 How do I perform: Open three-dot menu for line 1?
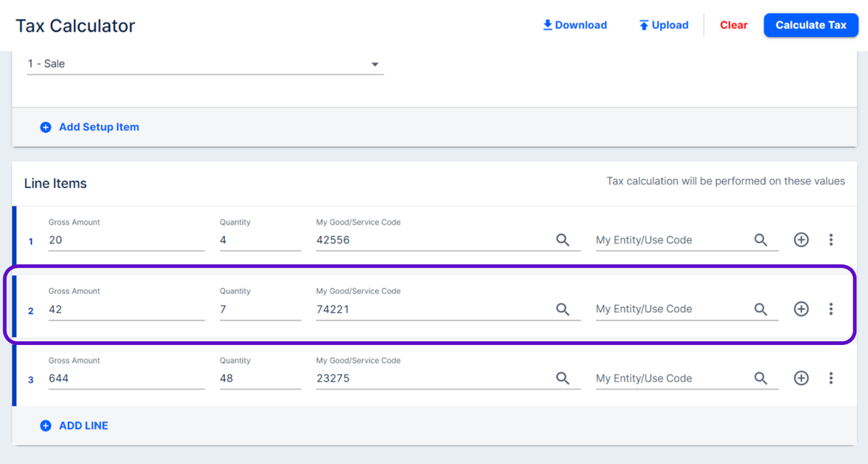831,240
